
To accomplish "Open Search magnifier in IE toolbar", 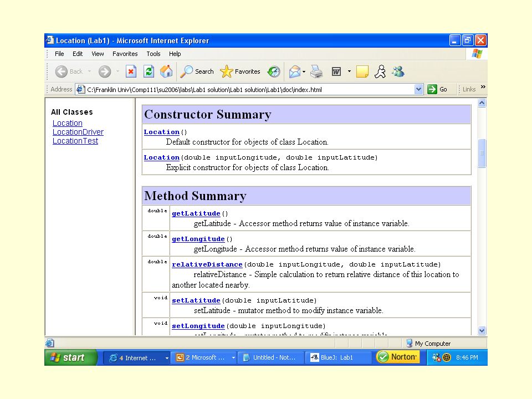I will [197, 71].
